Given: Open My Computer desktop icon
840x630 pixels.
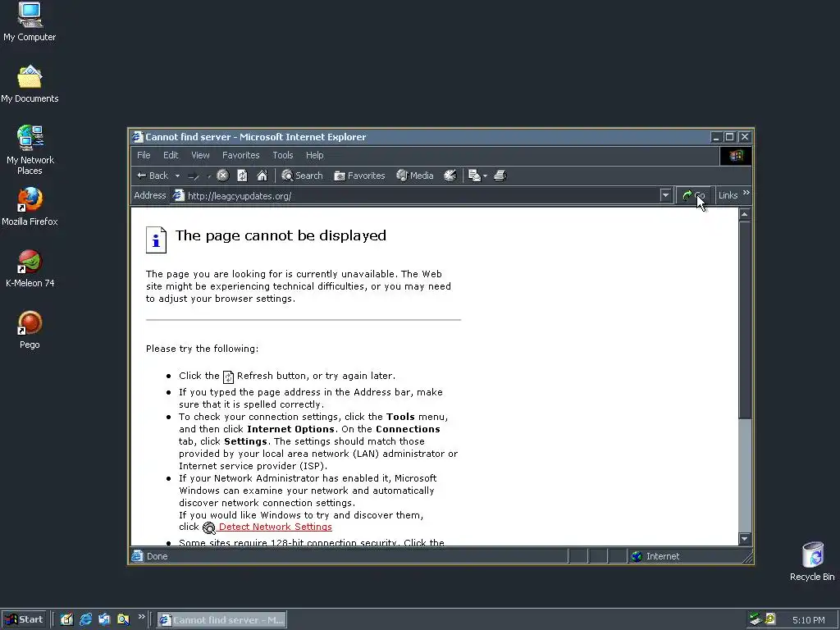Looking at the screenshot, I should click(30, 22).
